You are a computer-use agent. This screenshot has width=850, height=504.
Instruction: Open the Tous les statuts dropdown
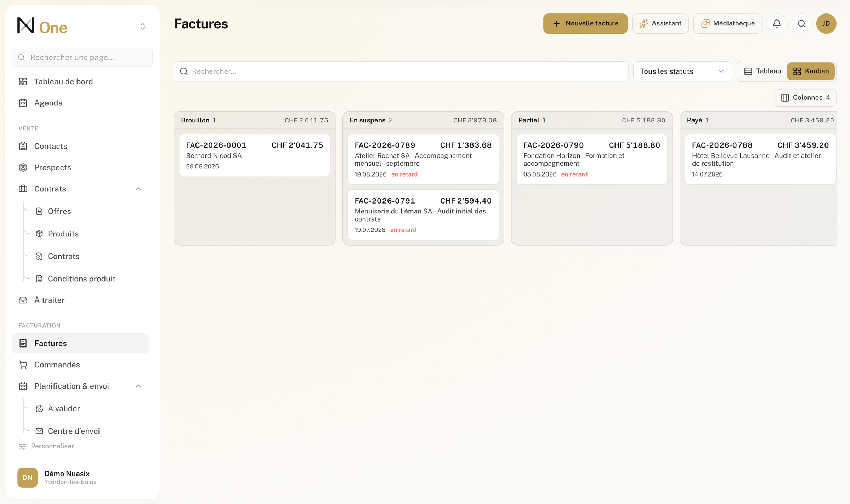click(682, 71)
